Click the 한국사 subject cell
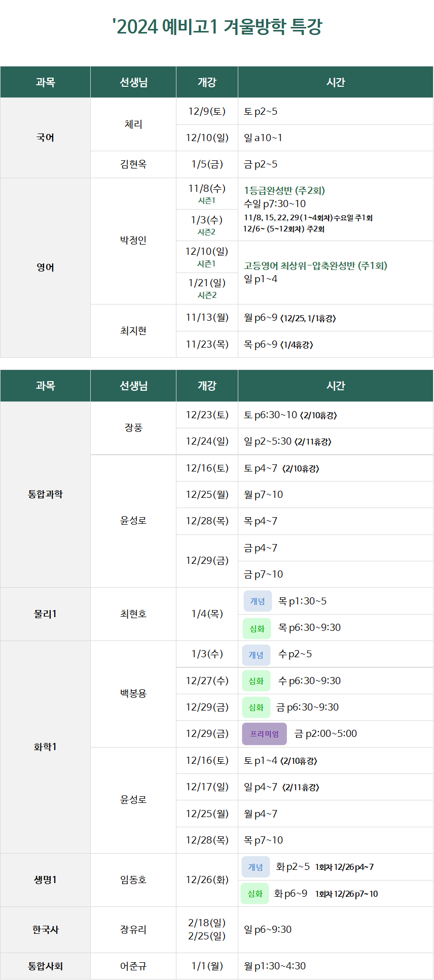Image resolution: width=434 pixels, height=980 pixels. 46,930
